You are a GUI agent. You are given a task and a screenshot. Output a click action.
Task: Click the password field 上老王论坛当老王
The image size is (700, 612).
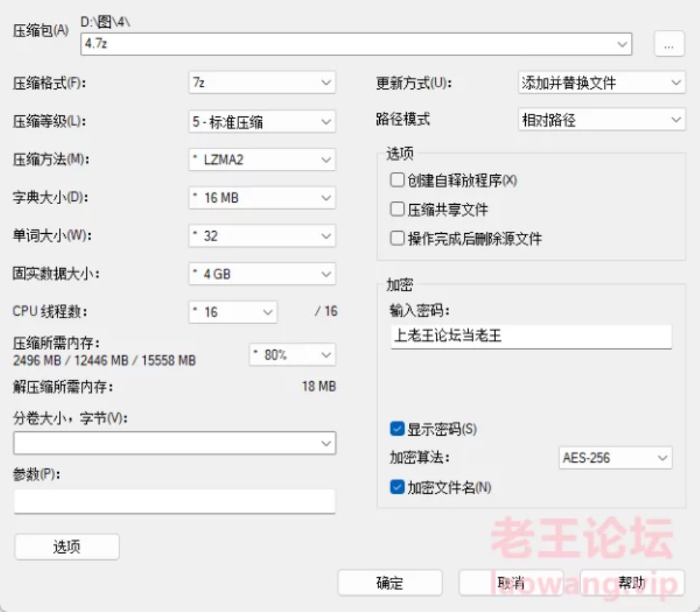pyautogui.click(x=532, y=337)
